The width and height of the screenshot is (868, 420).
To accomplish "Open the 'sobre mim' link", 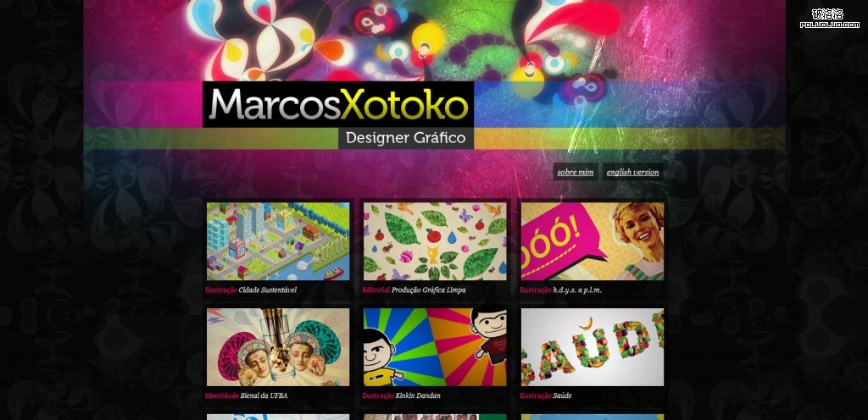I will pyautogui.click(x=576, y=172).
